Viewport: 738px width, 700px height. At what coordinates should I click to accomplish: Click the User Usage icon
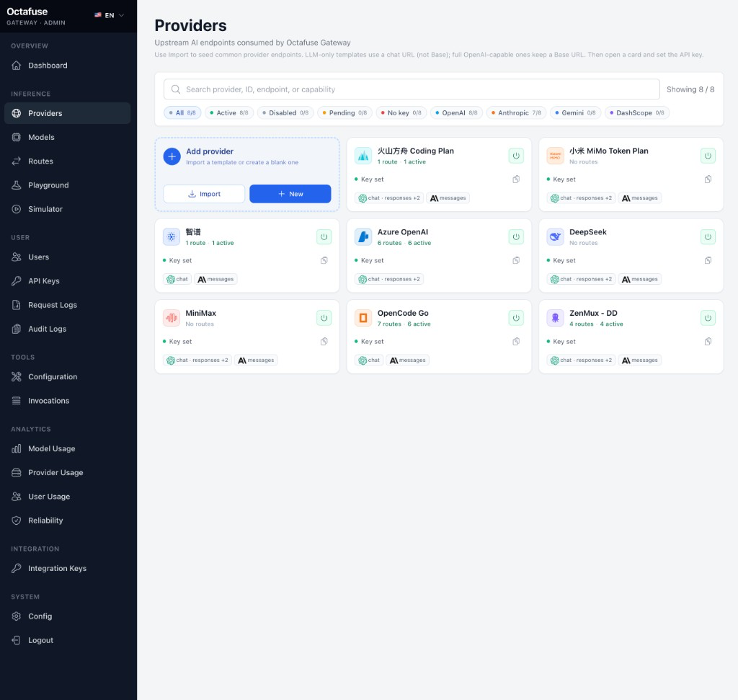pos(17,496)
